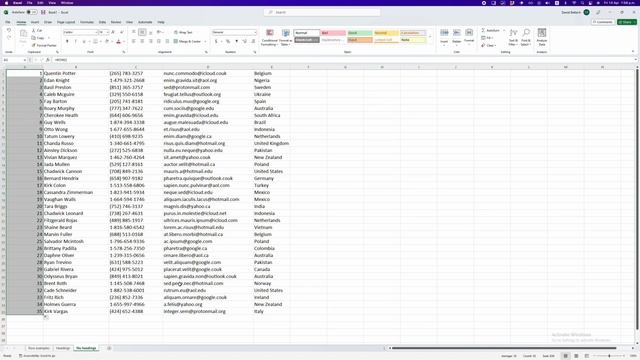Click the Copy command

pos(38,38)
